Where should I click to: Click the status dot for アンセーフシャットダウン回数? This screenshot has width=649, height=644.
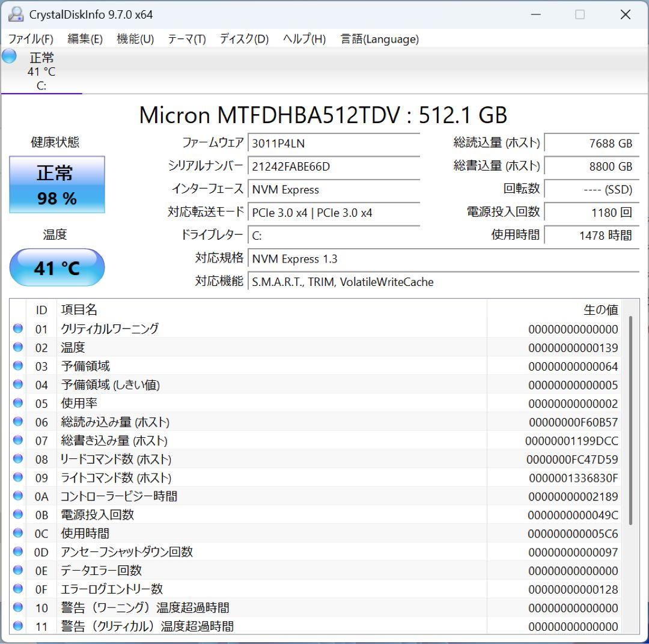pos(17,551)
